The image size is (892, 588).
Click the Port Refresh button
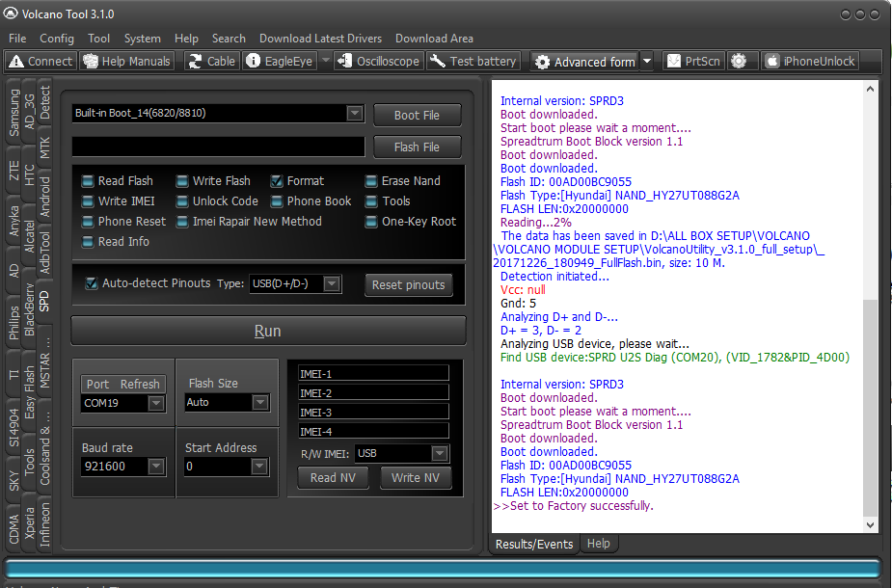pos(122,385)
